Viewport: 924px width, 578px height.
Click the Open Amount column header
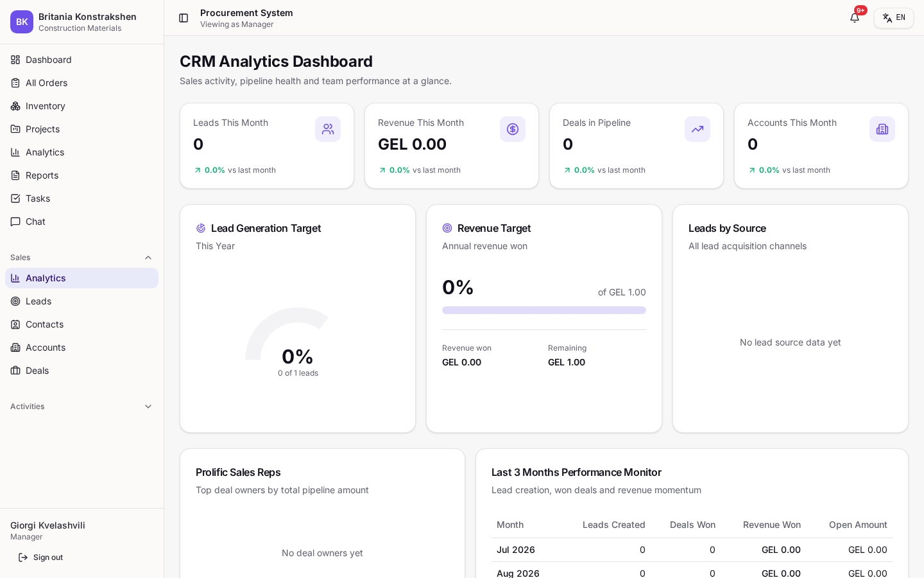point(858,525)
